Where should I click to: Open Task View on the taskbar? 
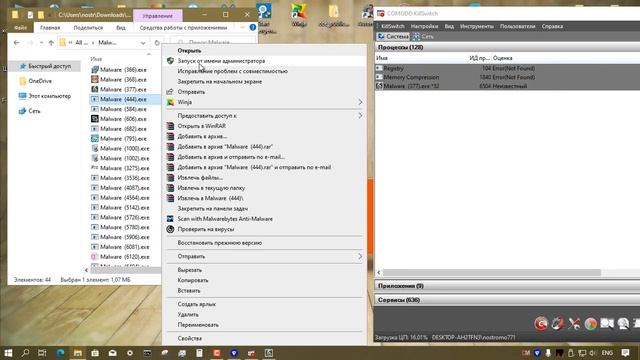[x=42, y=353]
